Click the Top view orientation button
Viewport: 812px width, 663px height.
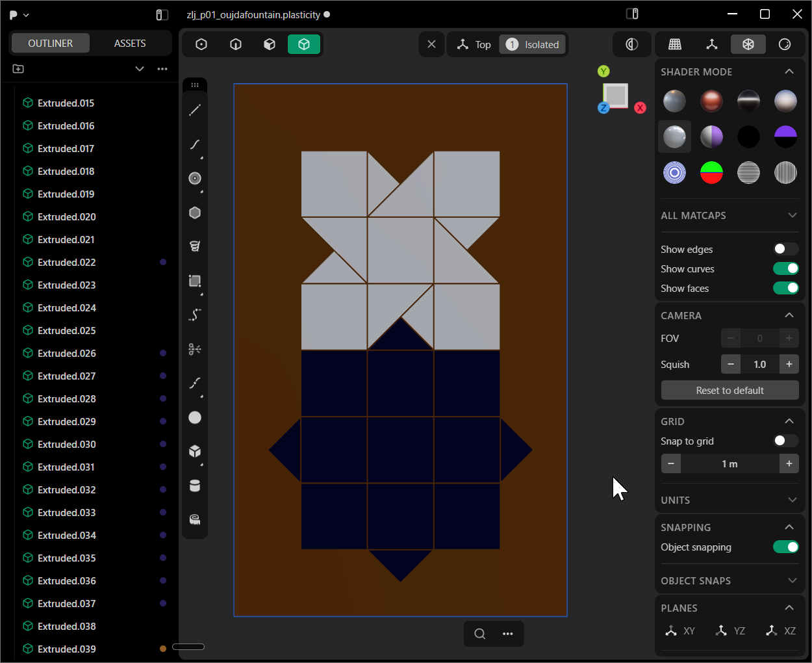474,44
